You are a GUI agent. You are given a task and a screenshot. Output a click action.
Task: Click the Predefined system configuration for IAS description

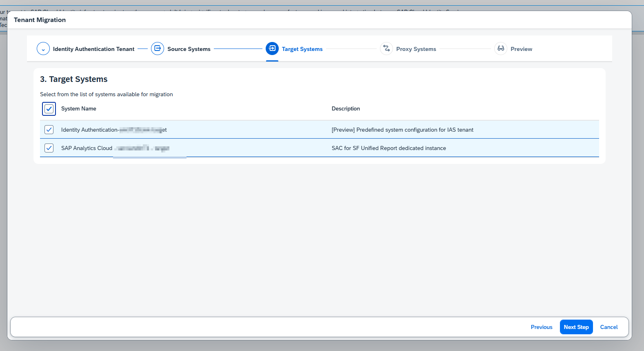(402, 130)
